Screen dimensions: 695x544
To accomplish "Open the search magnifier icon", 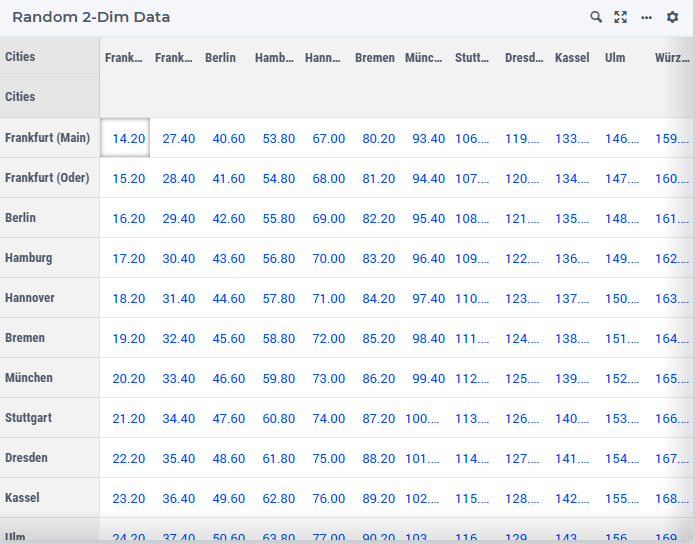I will [596, 17].
